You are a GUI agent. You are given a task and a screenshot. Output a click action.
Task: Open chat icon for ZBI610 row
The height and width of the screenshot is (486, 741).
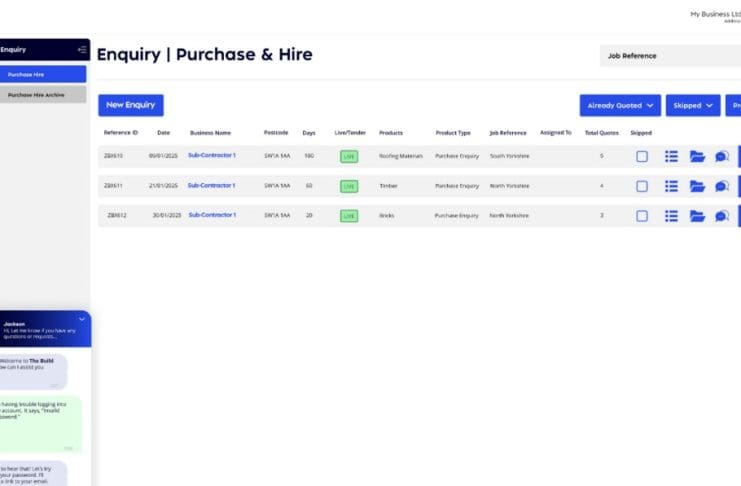click(x=722, y=156)
